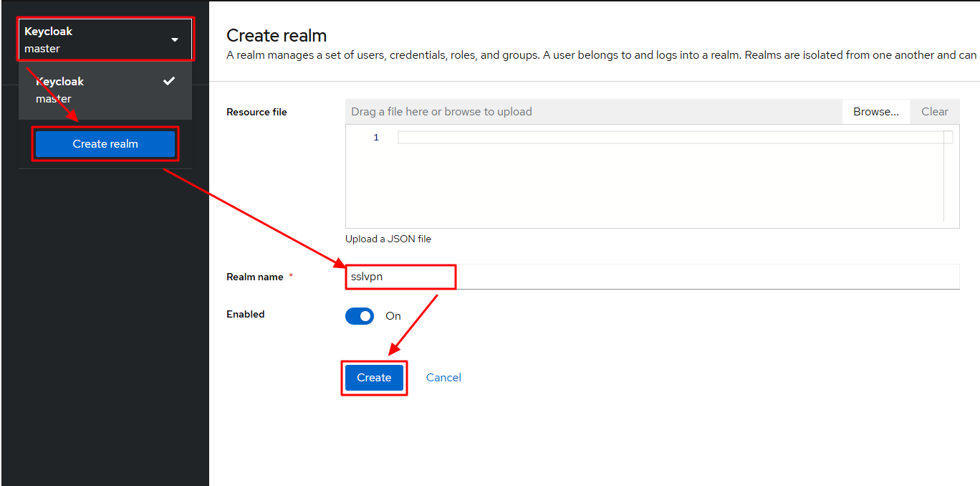Click the drag a file upload field
The image size is (980, 486).
pyautogui.click(x=593, y=112)
